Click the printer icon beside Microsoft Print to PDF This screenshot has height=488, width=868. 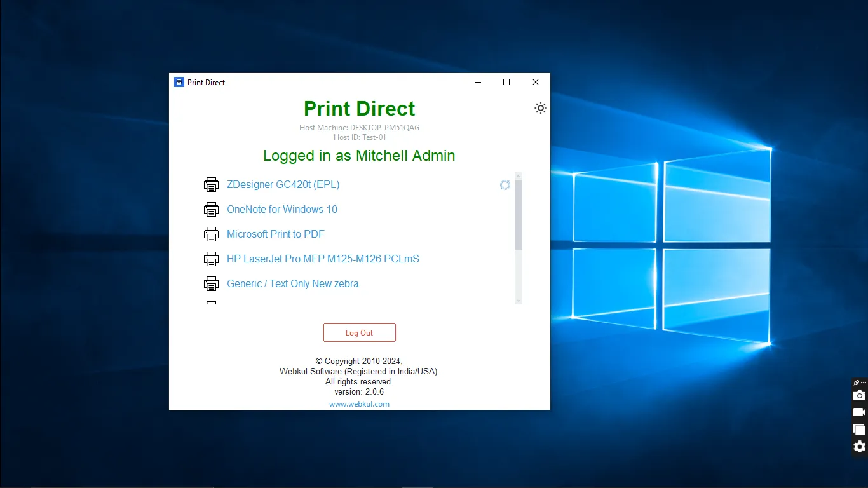point(211,234)
